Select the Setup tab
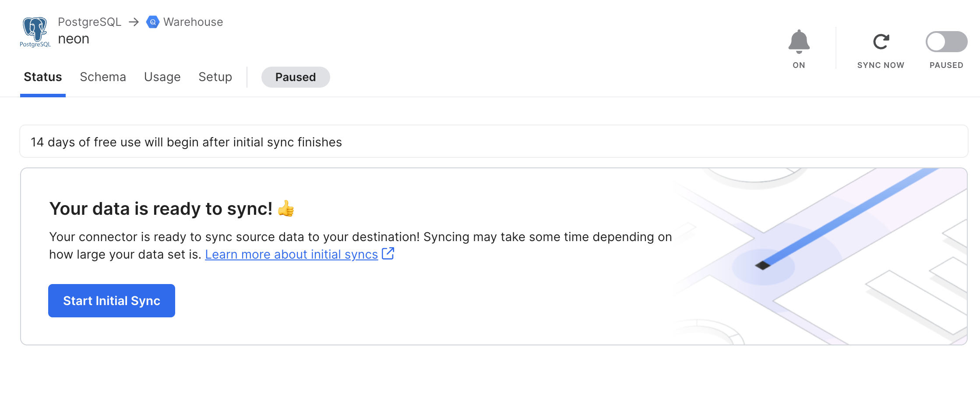Viewport: 980px width, 398px height. pyautogui.click(x=215, y=77)
